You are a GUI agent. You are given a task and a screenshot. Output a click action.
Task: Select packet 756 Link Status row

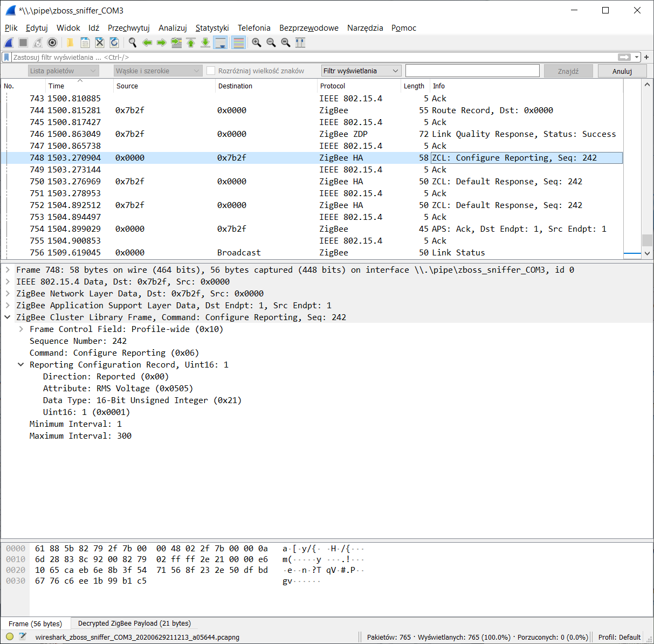point(312,253)
